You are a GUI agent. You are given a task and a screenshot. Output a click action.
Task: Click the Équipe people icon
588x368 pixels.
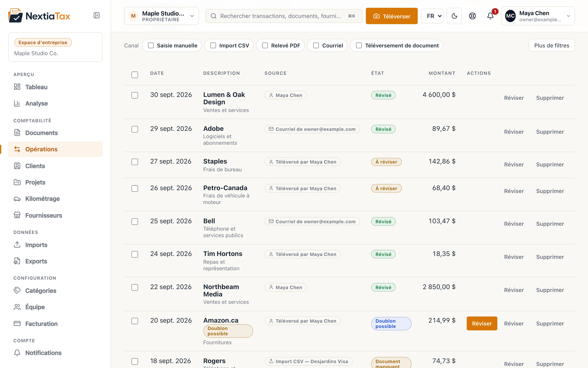click(x=17, y=307)
